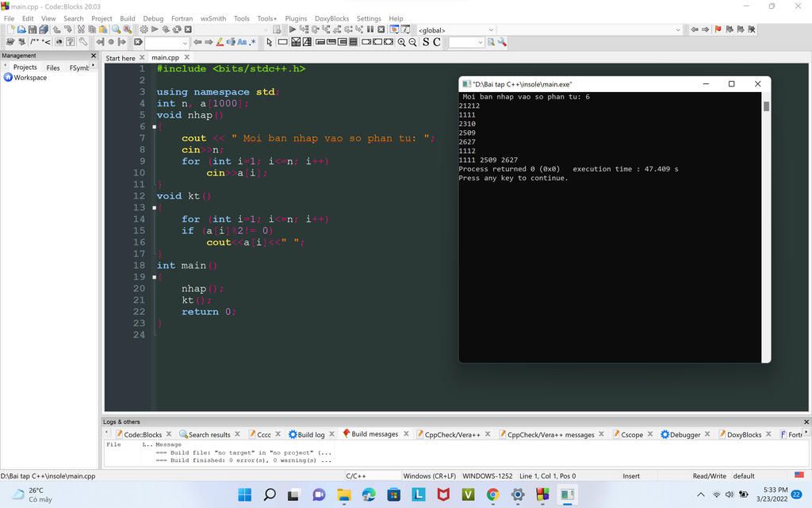Close the main.cpp tab

(187, 57)
